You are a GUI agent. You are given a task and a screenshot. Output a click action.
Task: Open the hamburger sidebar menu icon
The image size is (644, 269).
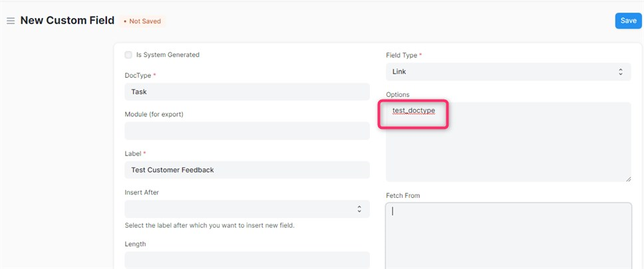click(11, 21)
